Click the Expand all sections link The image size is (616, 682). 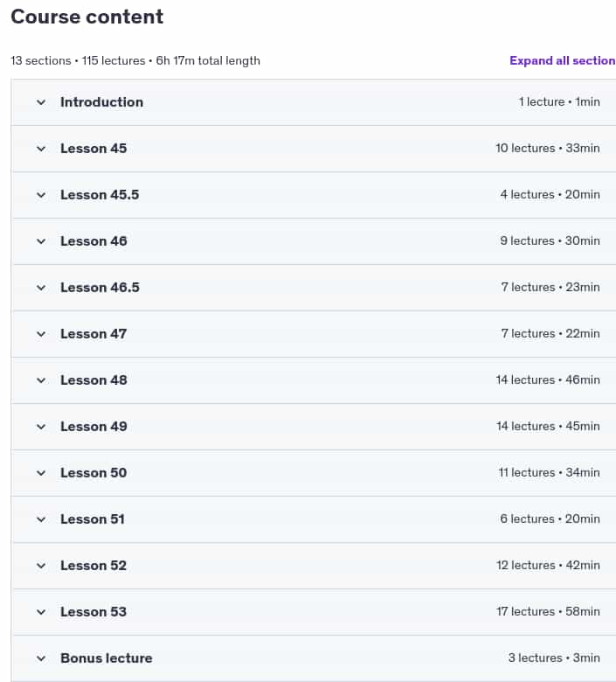pyautogui.click(x=563, y=60)
